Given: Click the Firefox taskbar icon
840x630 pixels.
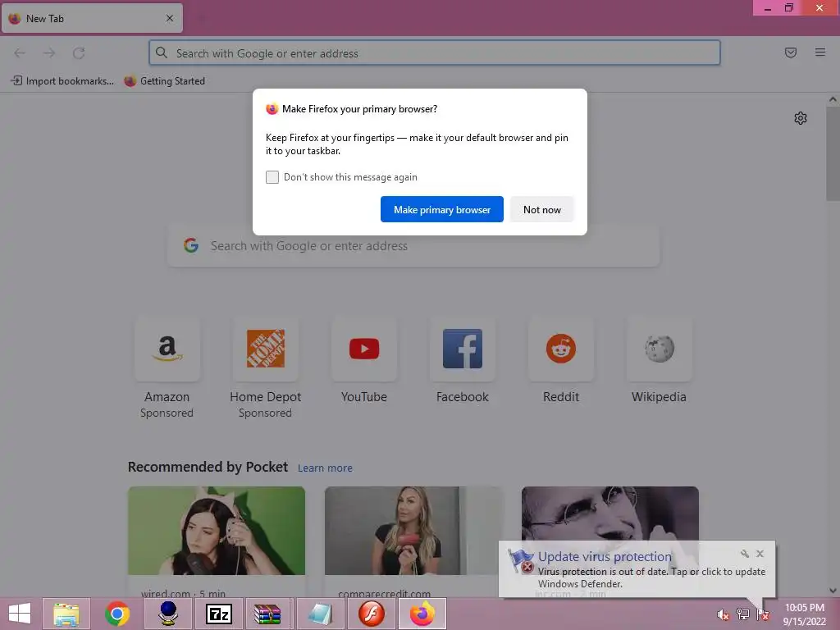Looking at the screenshot, I should click(x=422, y=614).
